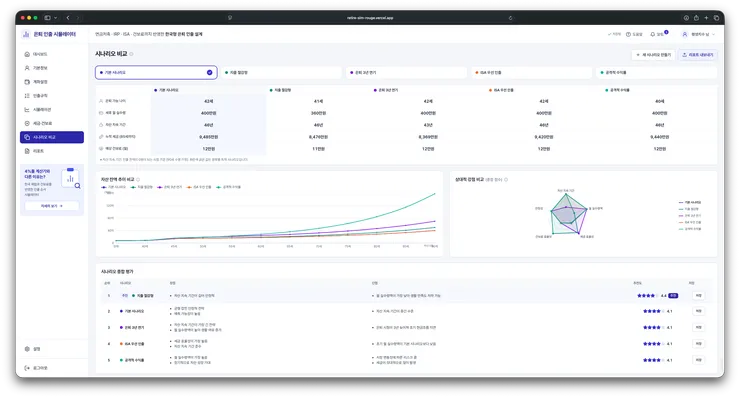Click the export report button with the upload icon
740x398 pixels.
tap(698, 55)
